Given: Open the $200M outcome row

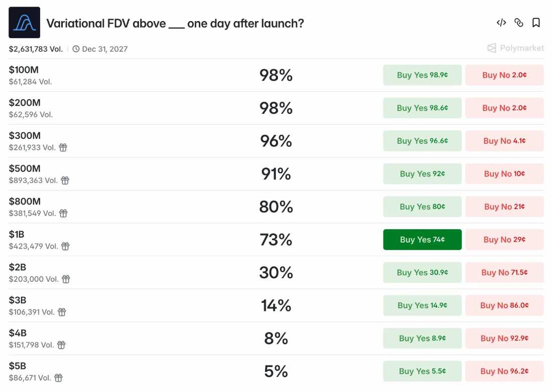Looking at the screenshot, I should (276, 108).
